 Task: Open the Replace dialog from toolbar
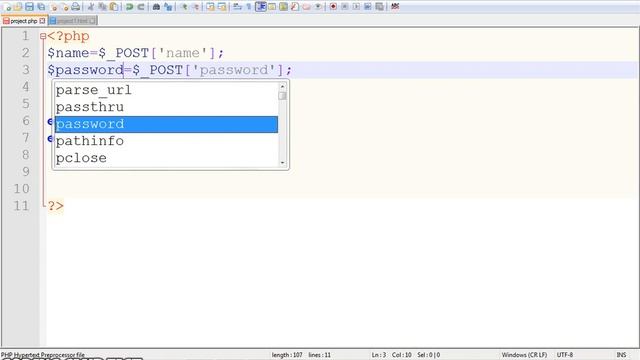coord(168,7)
